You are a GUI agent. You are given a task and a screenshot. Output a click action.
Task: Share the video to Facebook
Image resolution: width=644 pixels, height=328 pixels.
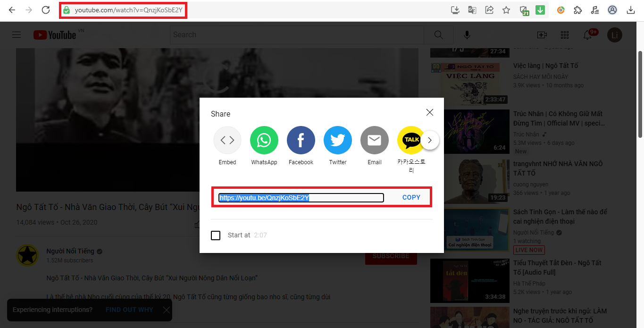[x=301, y=141]
